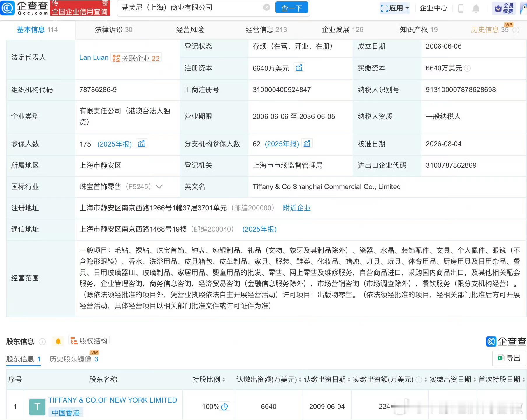Open 历史股东镜像 sub-tab
Image resolution: width=527 pixels, height=420 pixels.
click(74, 359)
